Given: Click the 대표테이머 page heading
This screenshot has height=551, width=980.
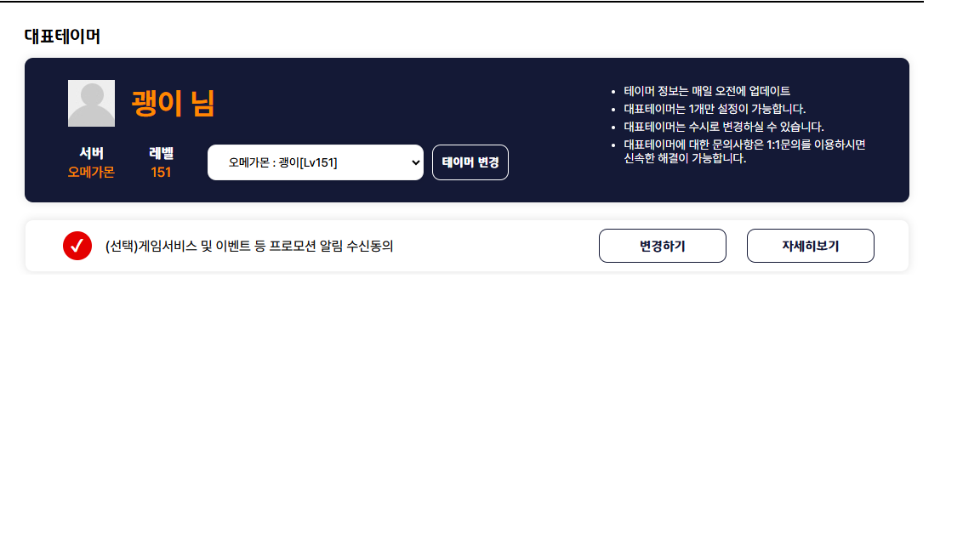Looking at the screenshot, I should [62, 37].
